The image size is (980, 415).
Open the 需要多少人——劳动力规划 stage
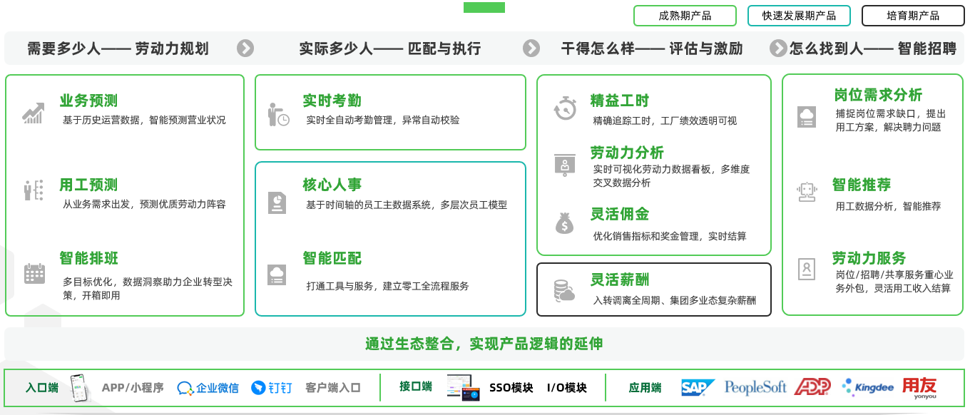(x=118, y=48)
